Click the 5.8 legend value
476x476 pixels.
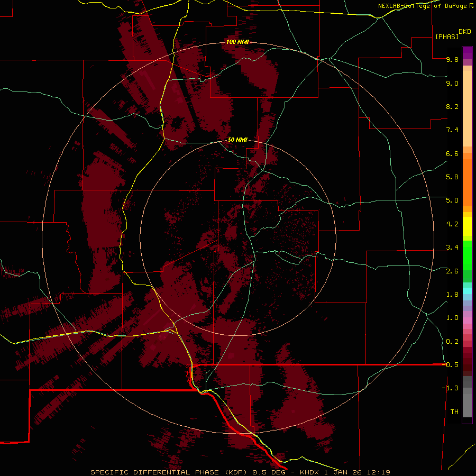452,177
